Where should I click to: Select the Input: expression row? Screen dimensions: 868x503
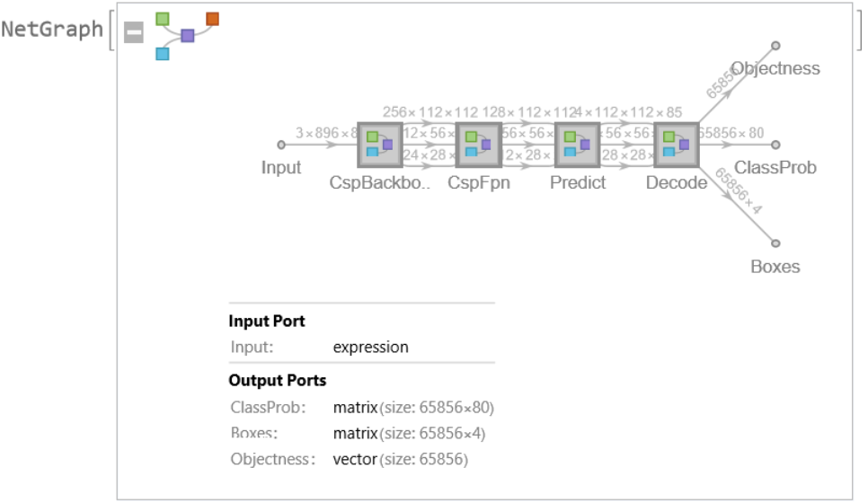[361, 348]
